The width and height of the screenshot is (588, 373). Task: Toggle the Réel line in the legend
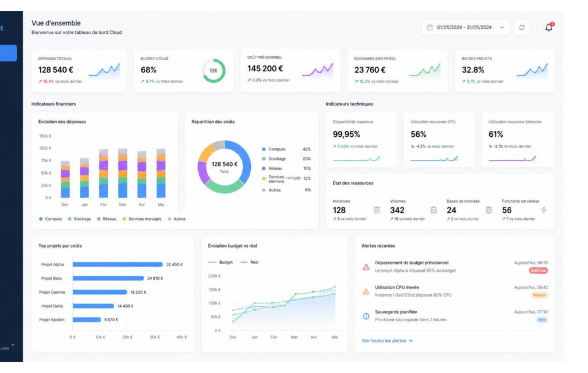(x=249, y=262)
